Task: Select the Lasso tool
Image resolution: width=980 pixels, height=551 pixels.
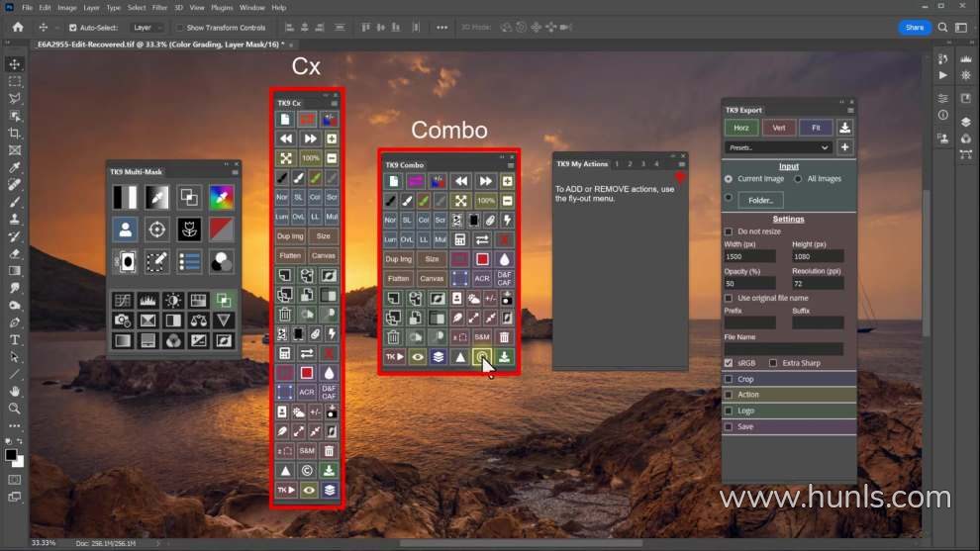Action: tap(15, 98)
